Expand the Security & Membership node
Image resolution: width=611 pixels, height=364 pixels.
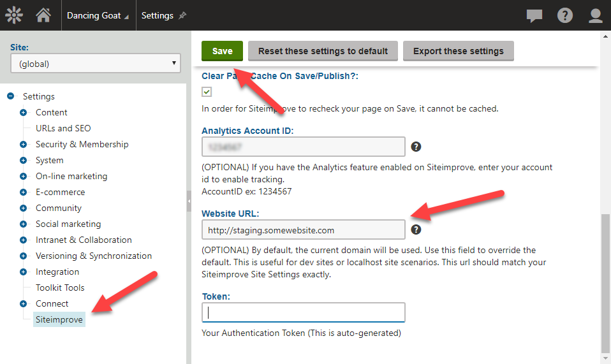[x=24, y=145]
